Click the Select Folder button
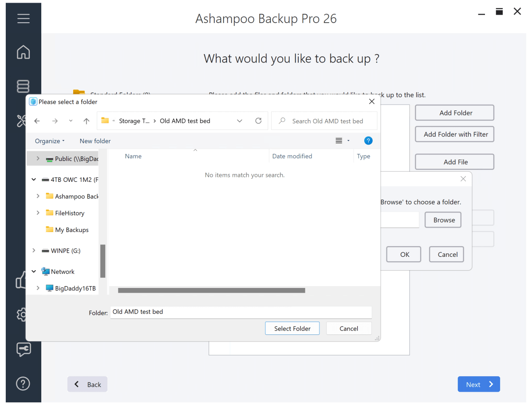This screenshot has height=405, width=532. [x=292, y=328]
